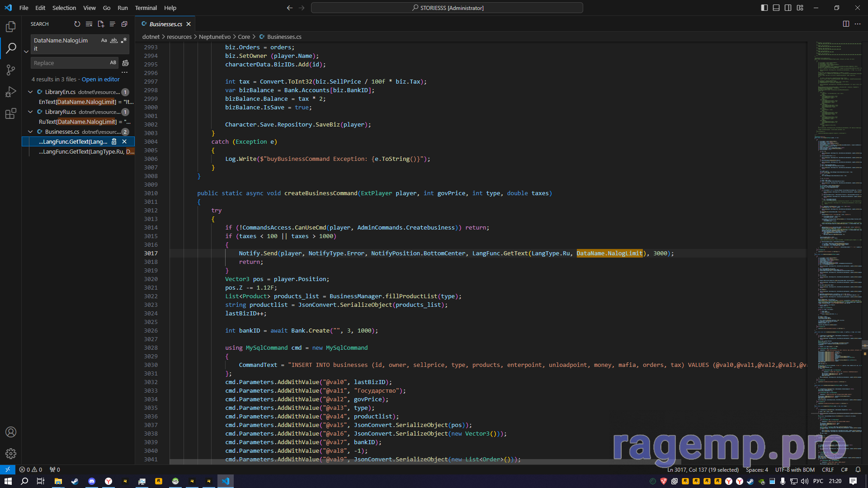The height and width of the screenshot is (488, 868).
Task: Change indentation via Spaces: 4
Action: (757, 469)
